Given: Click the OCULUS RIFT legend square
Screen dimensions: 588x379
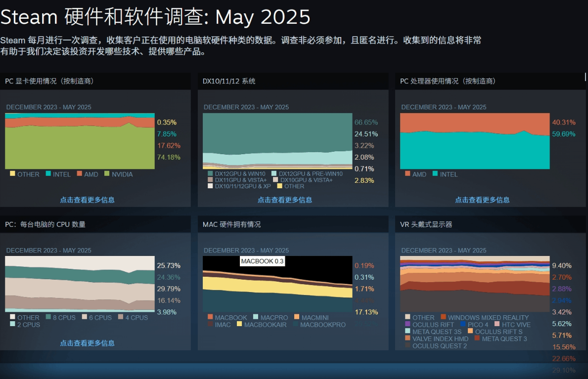Looking at the screenshot, I should 407,324.
